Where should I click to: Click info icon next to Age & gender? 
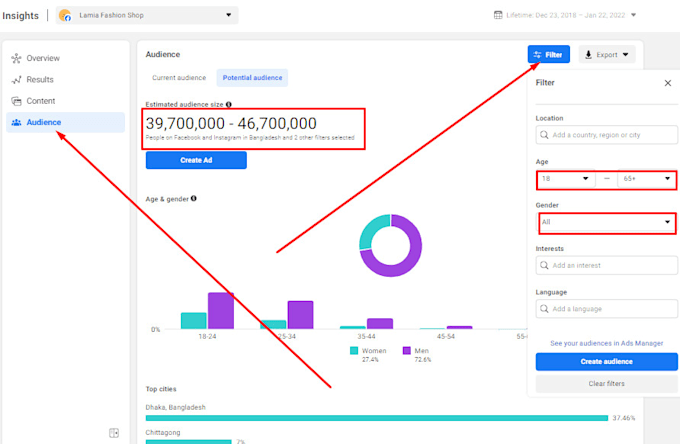point(193,199)
